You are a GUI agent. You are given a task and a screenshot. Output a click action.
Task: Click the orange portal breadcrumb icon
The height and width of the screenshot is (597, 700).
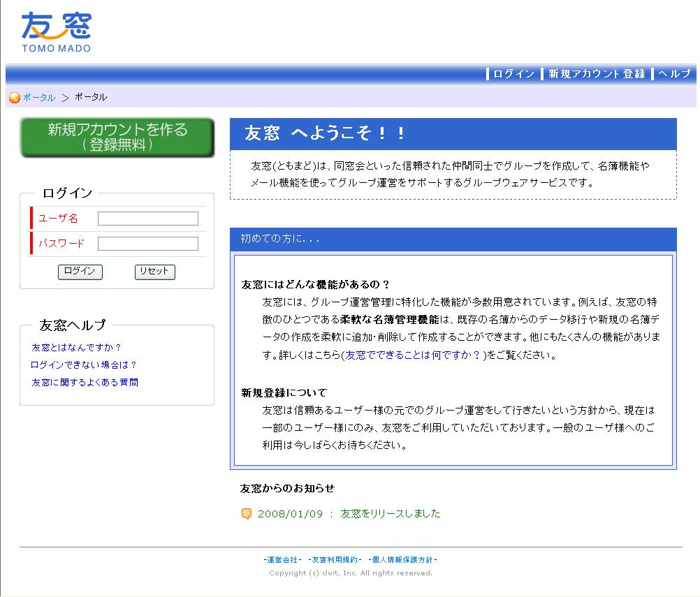pos(14,97)
